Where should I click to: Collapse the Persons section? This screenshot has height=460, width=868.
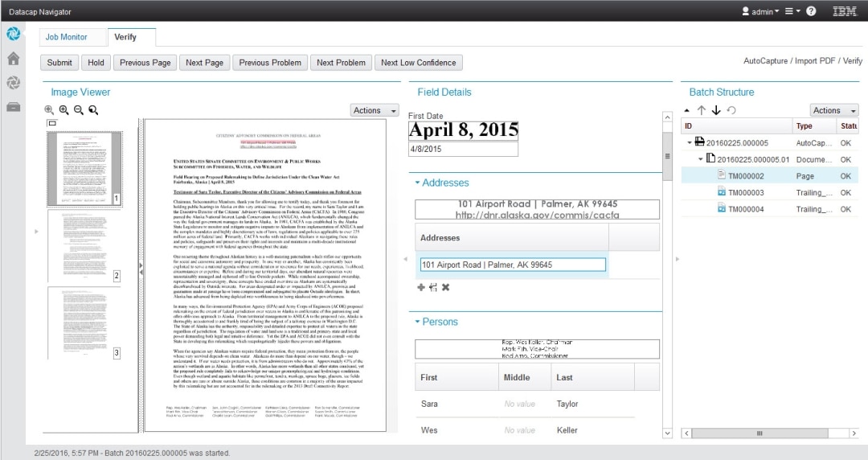[418, 322]
